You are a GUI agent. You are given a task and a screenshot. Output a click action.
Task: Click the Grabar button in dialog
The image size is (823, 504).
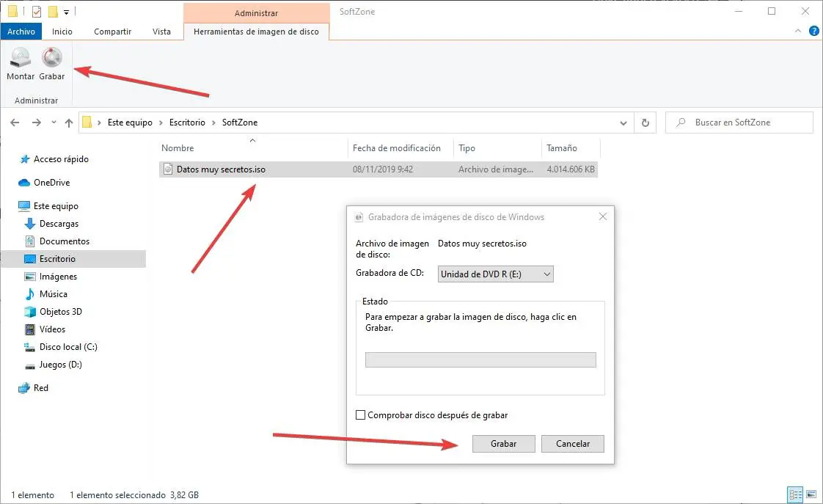click(x=503, y=444)
